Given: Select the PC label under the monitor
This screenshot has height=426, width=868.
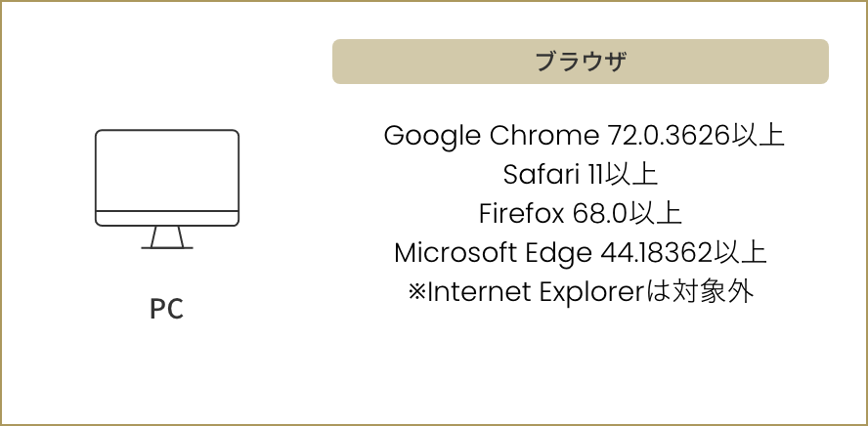Looking at the screenshot, I should click(166, 309).
